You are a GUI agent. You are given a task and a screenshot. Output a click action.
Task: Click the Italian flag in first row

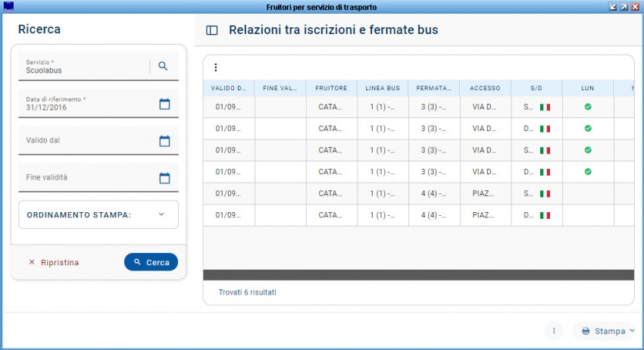[545, 108]
